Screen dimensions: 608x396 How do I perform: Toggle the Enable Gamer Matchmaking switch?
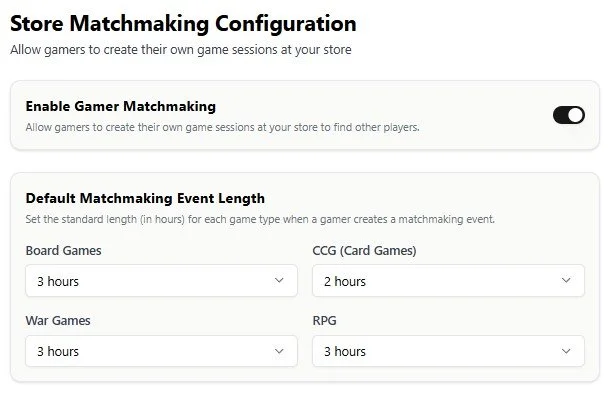568,115
